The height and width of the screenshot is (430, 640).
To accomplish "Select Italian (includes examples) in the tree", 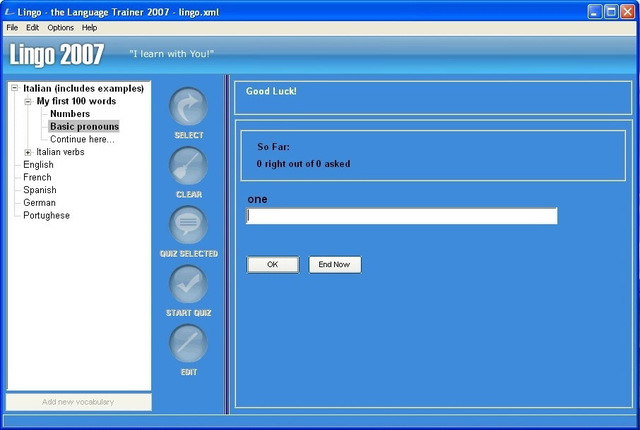I will point(84,89).
